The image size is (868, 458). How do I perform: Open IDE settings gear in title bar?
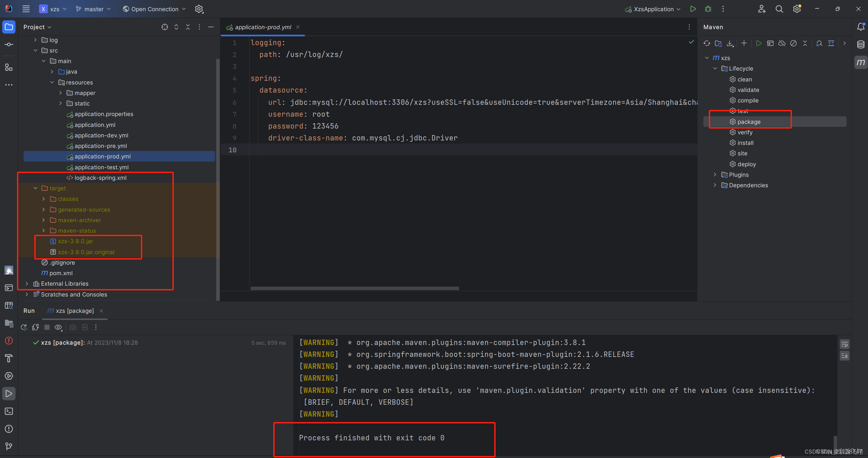click(797, 9)
